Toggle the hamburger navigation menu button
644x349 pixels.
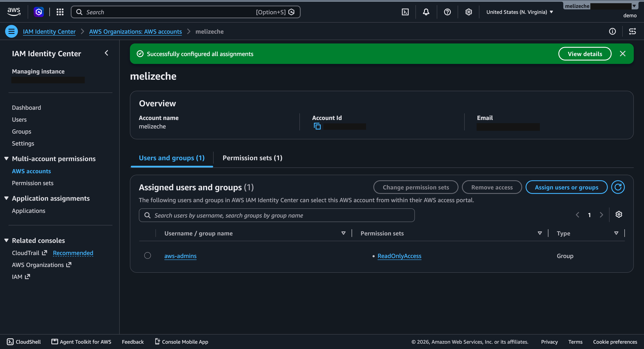(x=11, y=31)
